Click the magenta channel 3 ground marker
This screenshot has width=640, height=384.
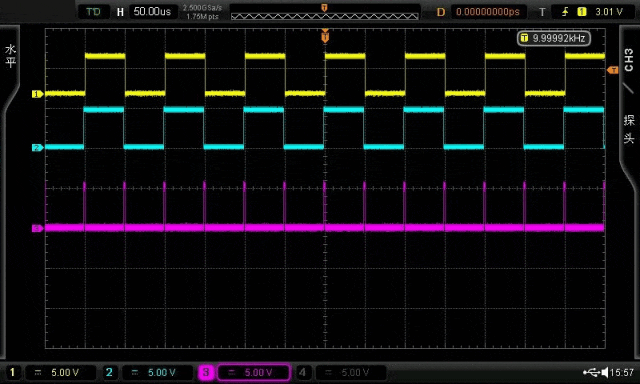[38, 228]
